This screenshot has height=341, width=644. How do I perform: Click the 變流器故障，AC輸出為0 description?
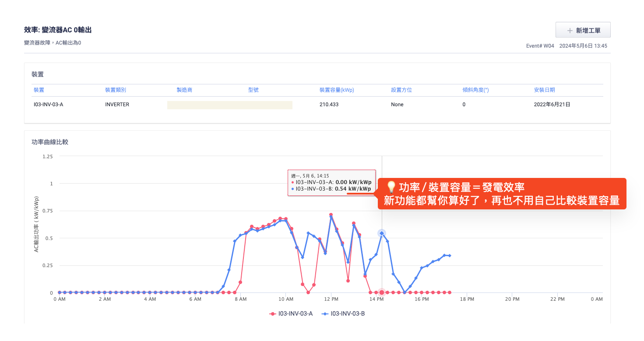pyautogui.click(x=53, y=43)
